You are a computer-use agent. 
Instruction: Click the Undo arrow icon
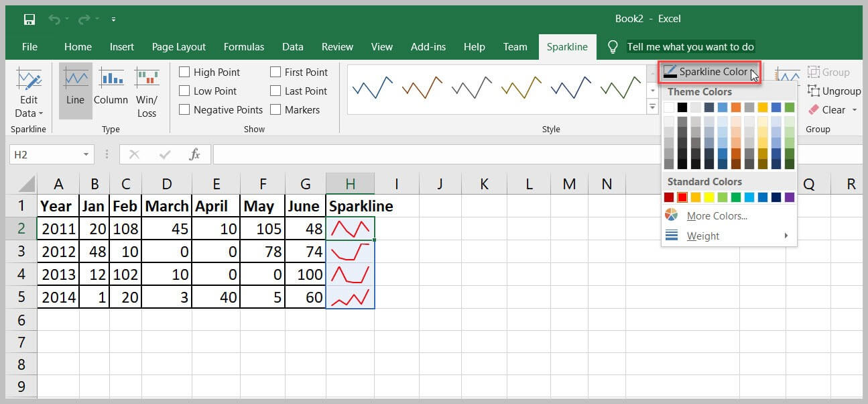point(54,19)
